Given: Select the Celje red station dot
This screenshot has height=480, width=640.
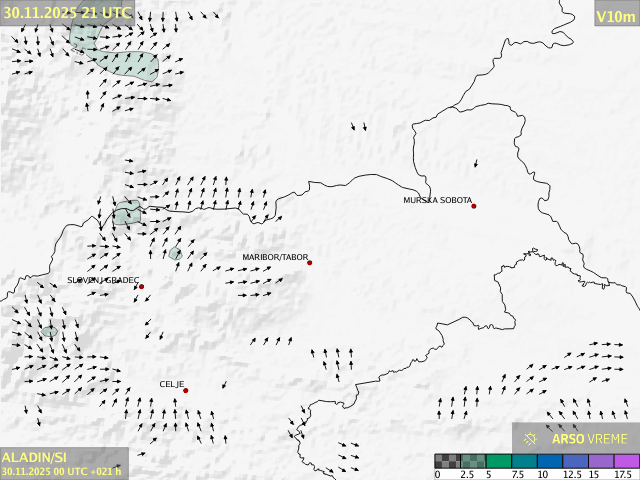Looking at the screenshot, I should point(186,390).
